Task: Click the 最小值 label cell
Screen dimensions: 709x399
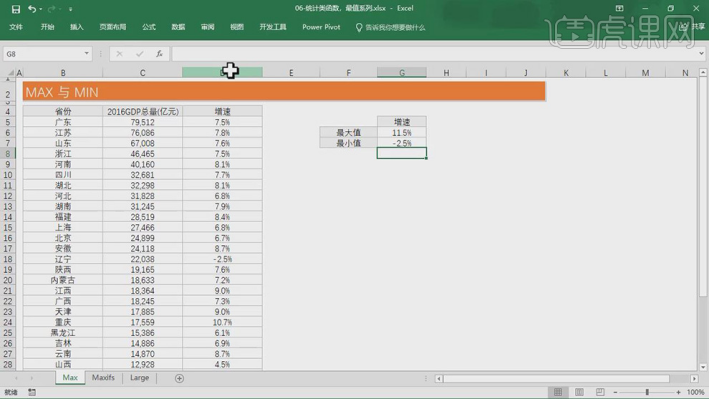Action: click(x=348, y=143)
